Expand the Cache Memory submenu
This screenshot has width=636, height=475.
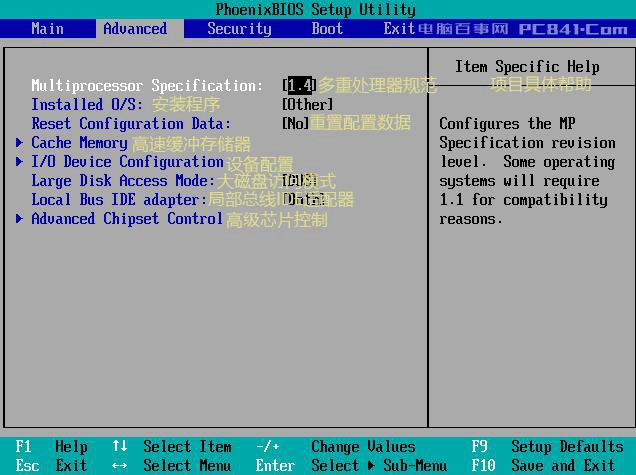coord(79,143)
